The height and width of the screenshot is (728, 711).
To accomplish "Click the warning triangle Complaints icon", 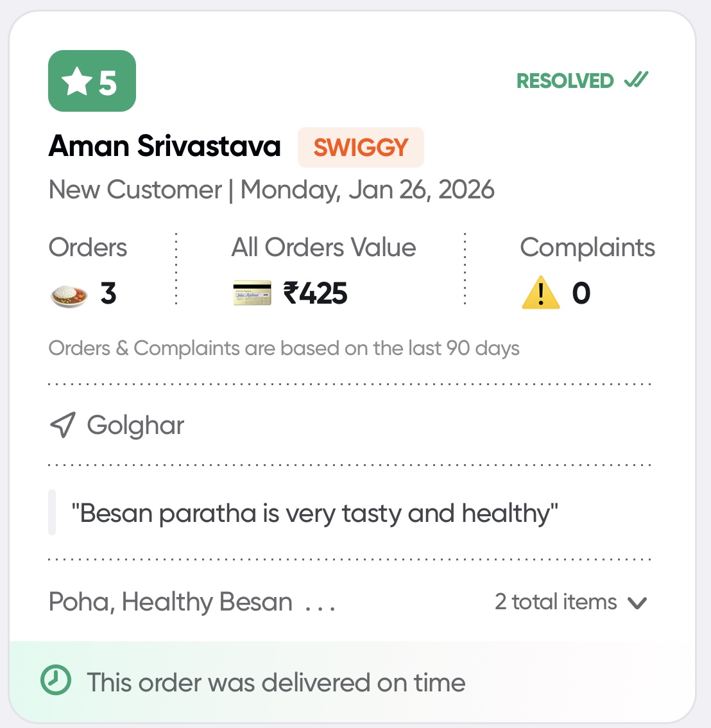I will click(540, 293).
